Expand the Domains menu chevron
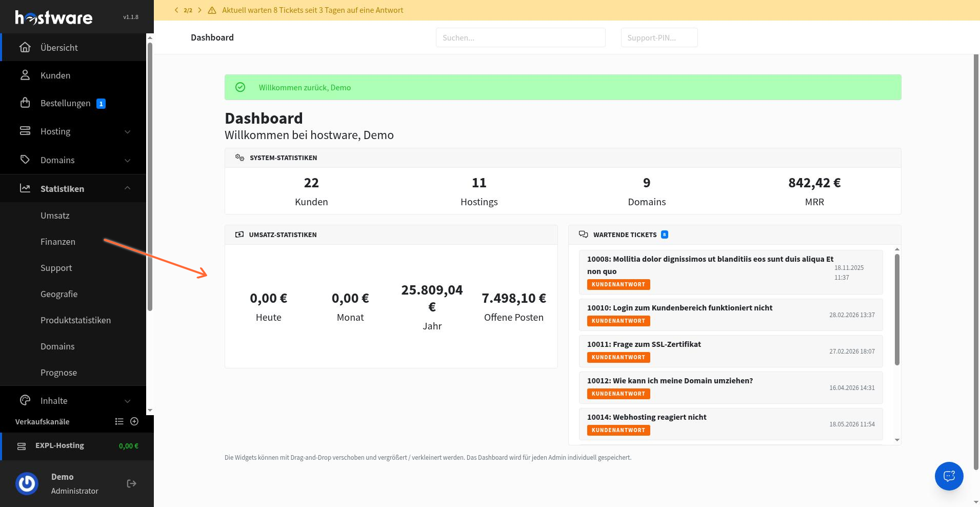 pos(128,161)
